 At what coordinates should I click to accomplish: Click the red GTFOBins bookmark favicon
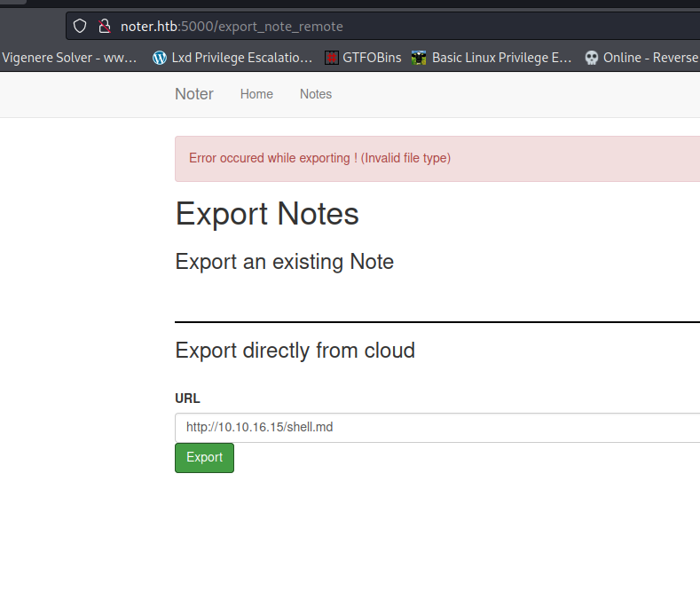click(x=332, y=58)
